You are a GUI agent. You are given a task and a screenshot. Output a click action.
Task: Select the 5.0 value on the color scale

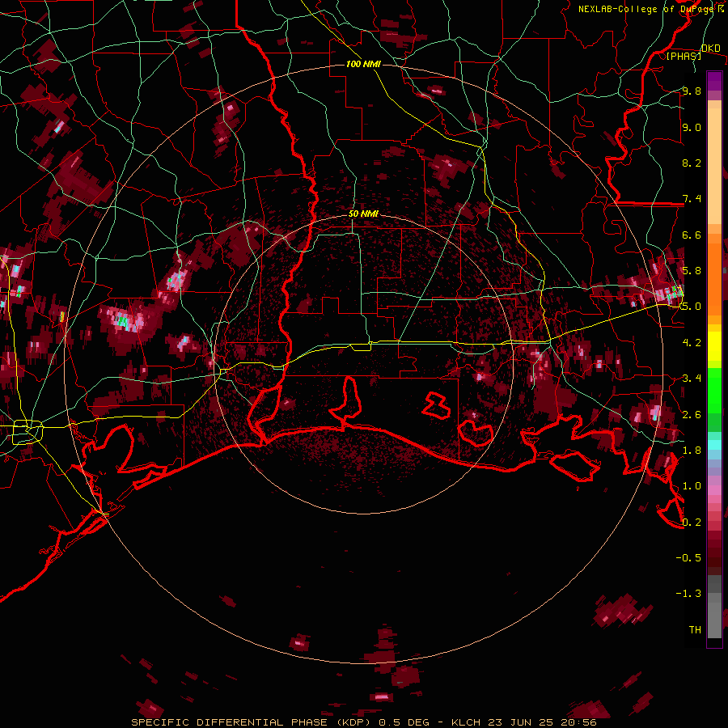point(692,307)
